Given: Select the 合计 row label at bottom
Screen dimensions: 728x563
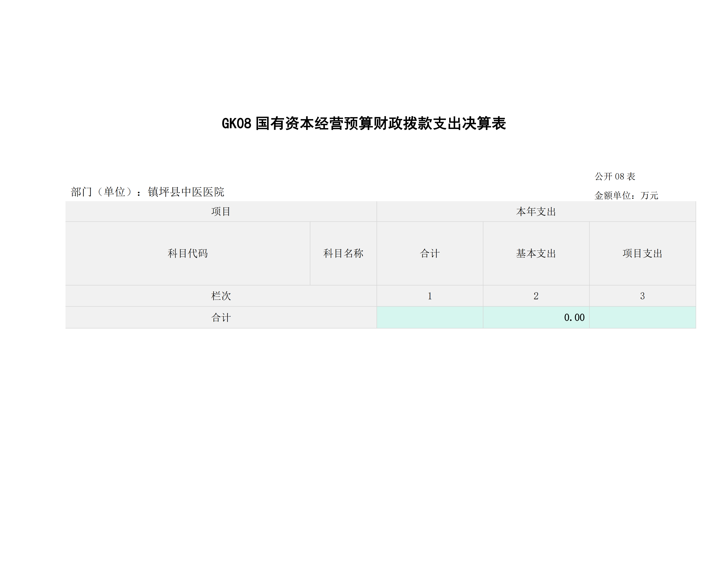Looking at the screenshot, I should point(221,318).
